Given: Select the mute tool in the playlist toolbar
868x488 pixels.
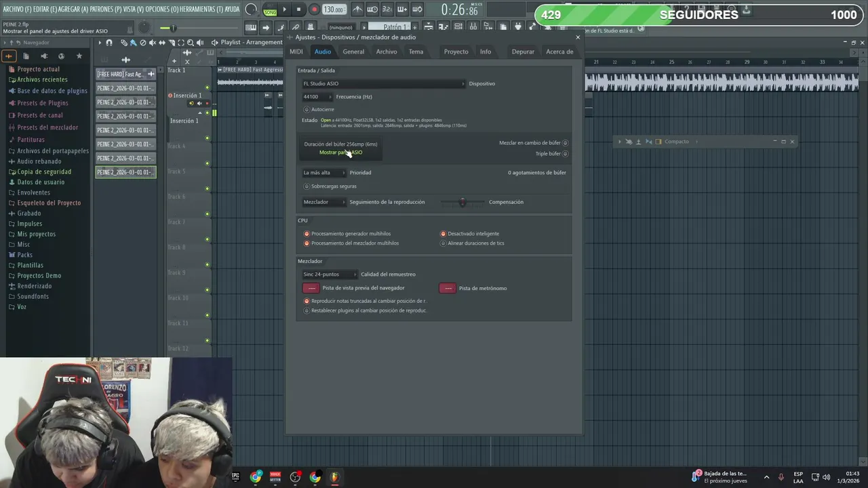Looking at the screenshot, I should (152, 43).
